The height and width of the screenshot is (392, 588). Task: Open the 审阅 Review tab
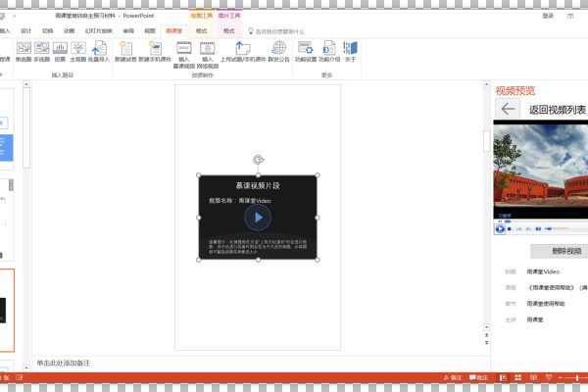point(128,30)
